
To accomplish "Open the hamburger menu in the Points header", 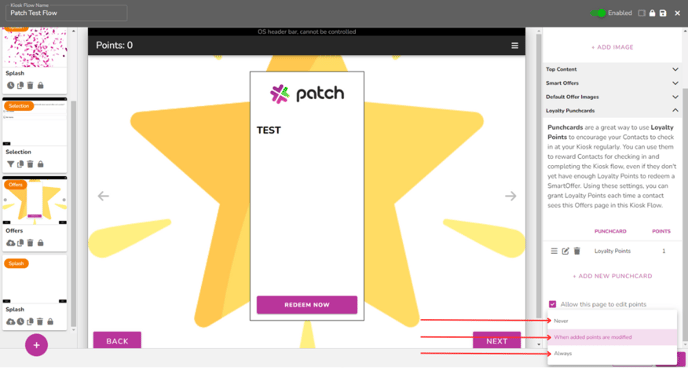I will click(x=515, y=46).
